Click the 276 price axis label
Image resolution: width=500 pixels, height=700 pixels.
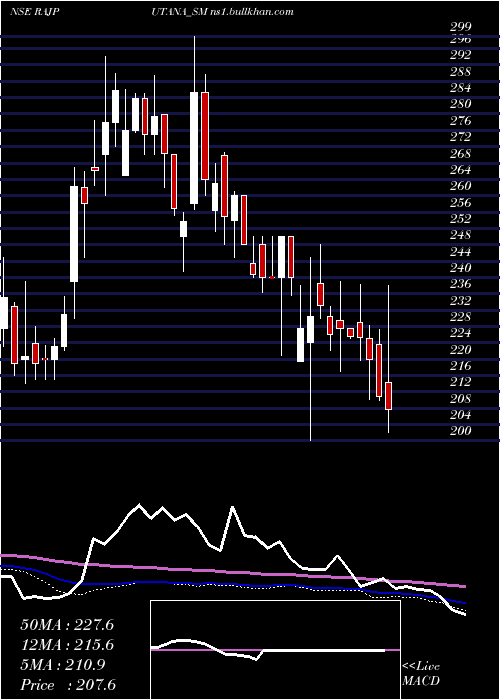pos(461,121)
